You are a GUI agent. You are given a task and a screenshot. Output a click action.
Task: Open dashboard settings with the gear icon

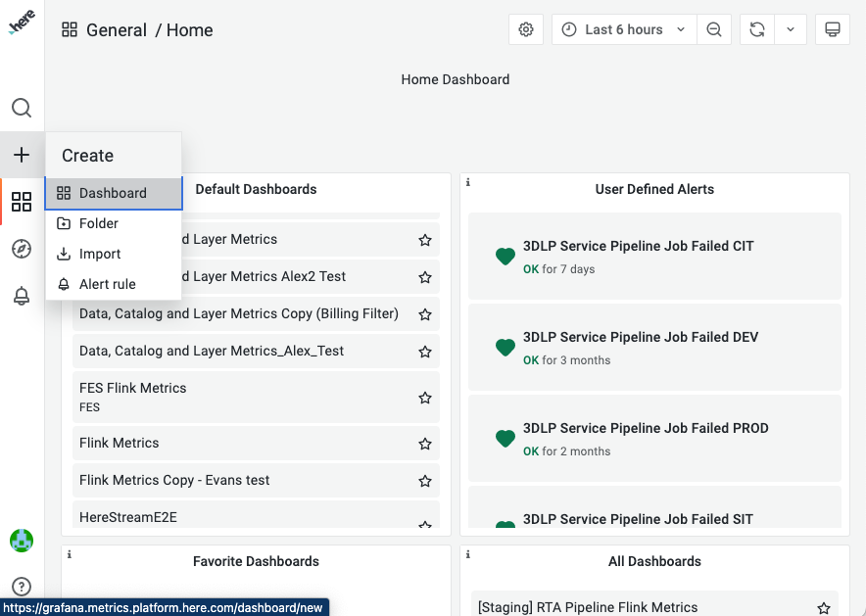click(525, 29)
